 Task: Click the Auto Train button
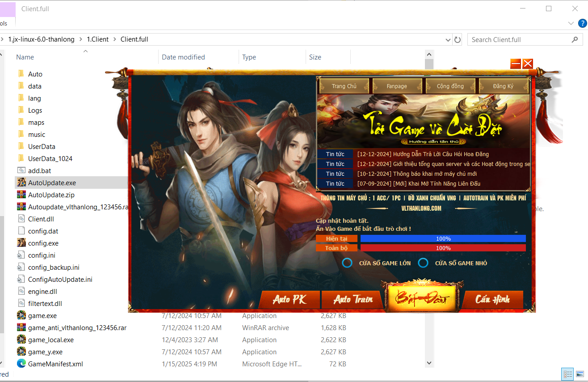tap(353, 299)
